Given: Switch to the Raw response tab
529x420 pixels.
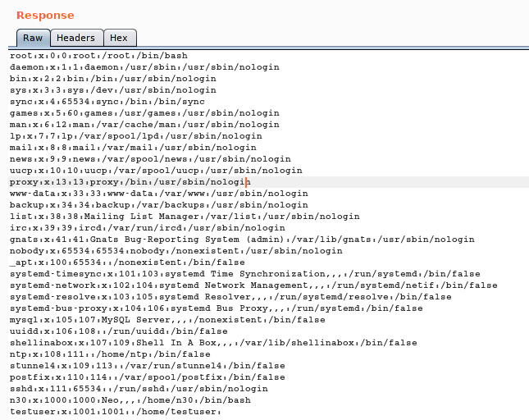Looking at the screenshot, I should pos(33,38).
